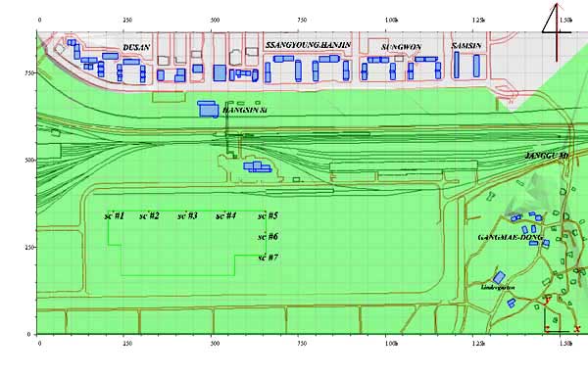Click the JANGGU Mt label

coord(547,156)
